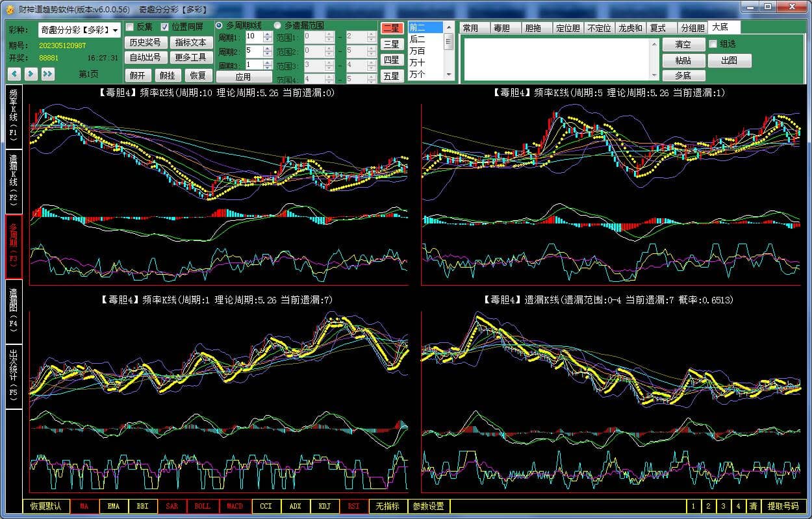812x519 pixels.
Task: Uncheck the 位置同屏 checkbox
Action: point(165,27)
